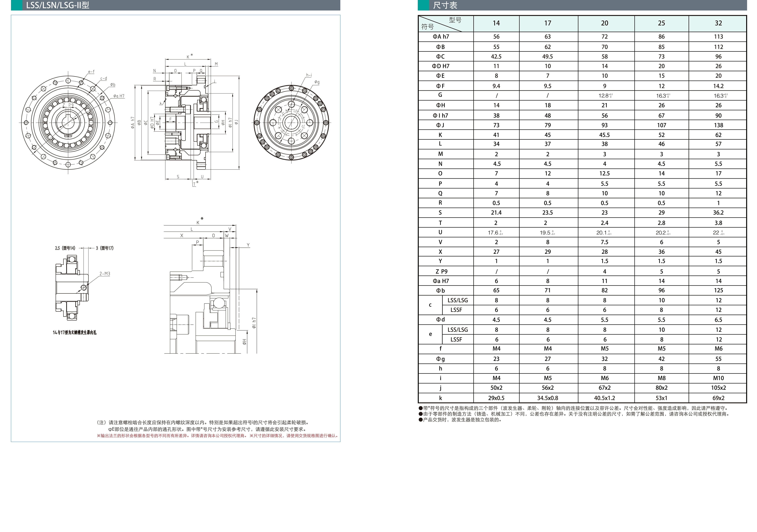Click the Z P9 row label
This screenshot has width=757, height=532.
click(x=441, y=271)
